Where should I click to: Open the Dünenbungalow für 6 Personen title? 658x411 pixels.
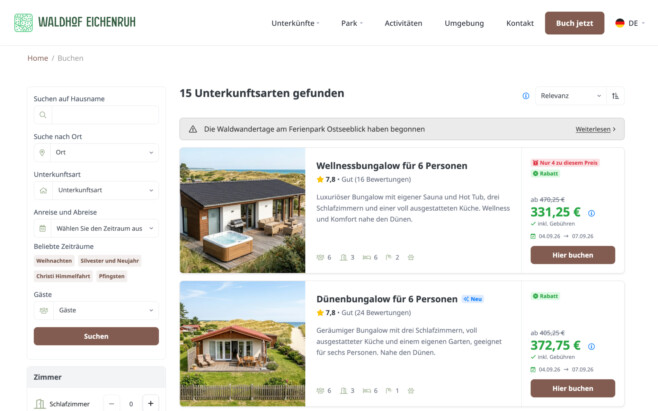point(387,299)
